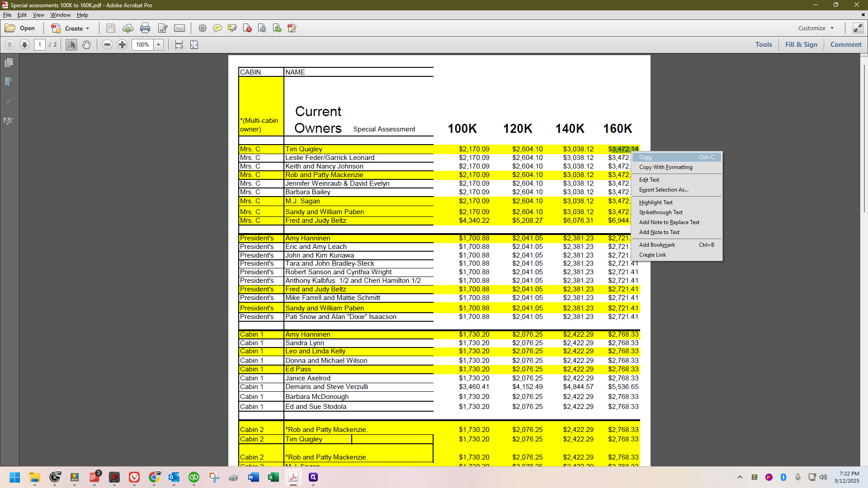Toggle Read Mode expand icon

pyautogui.click(x=858, y=28)
